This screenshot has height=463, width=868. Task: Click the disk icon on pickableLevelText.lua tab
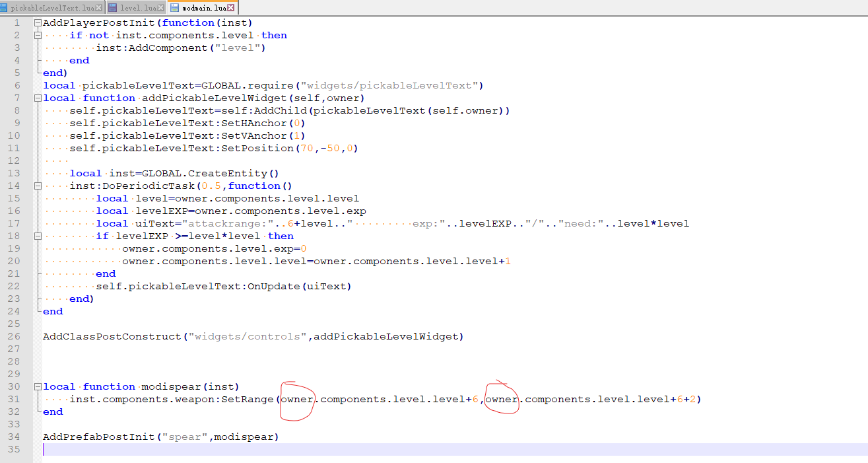coord(3,8)
